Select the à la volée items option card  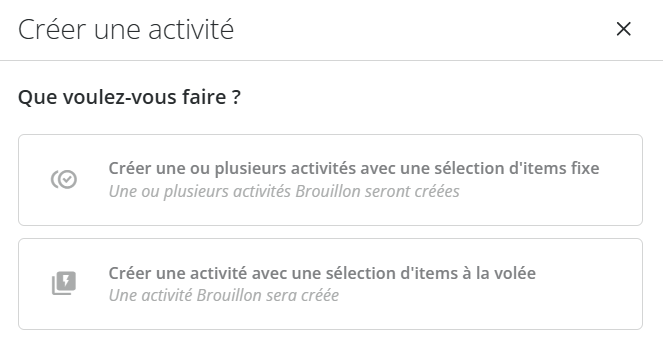click(x=330, y=284)
